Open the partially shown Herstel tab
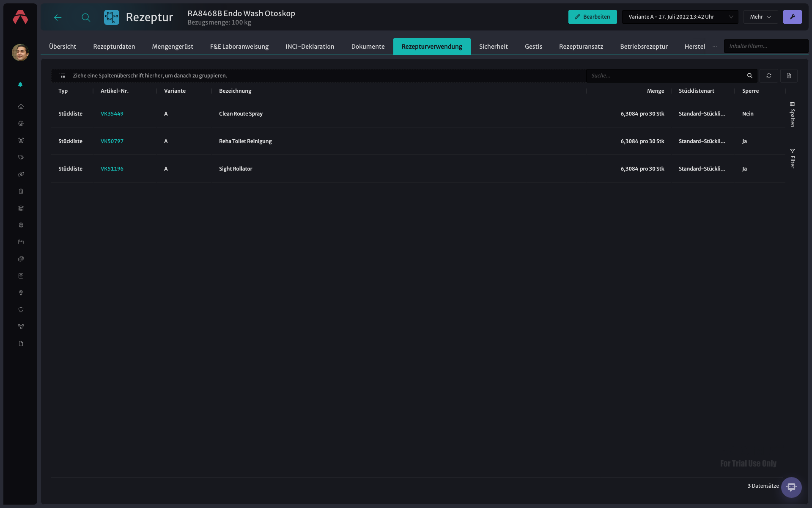Image resolution: width=812 pixels, height=508 pixels. click(x=695, y=47)
